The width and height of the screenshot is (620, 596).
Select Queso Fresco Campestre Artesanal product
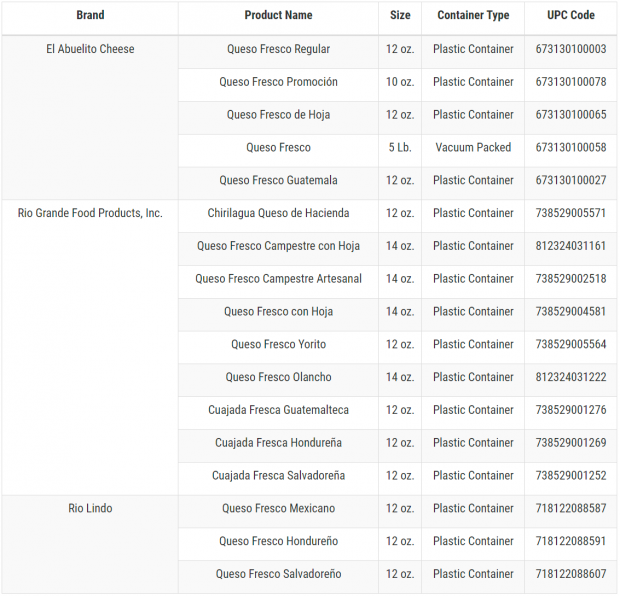click(x=278, y=279)
